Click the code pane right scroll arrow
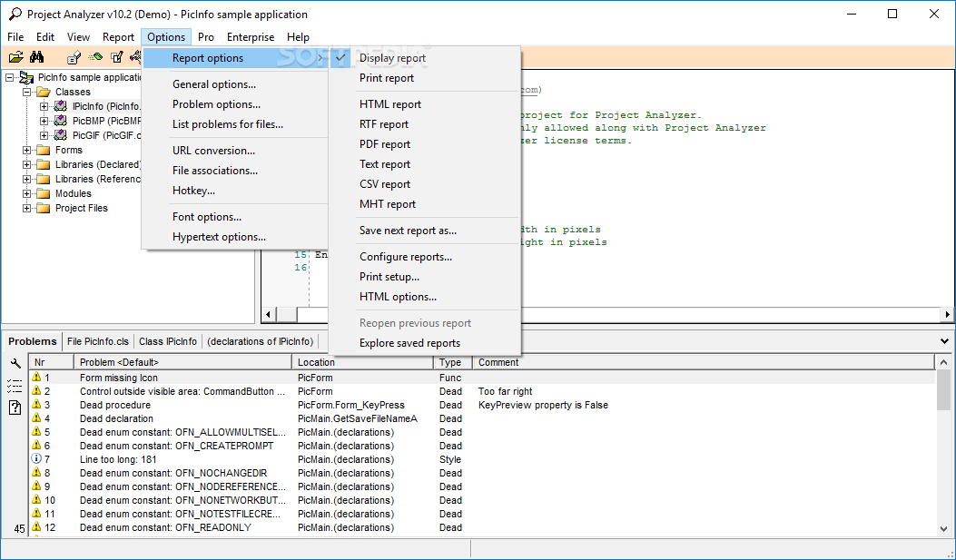Viewport: 956px width, 560px height. (x=947, y=314)
